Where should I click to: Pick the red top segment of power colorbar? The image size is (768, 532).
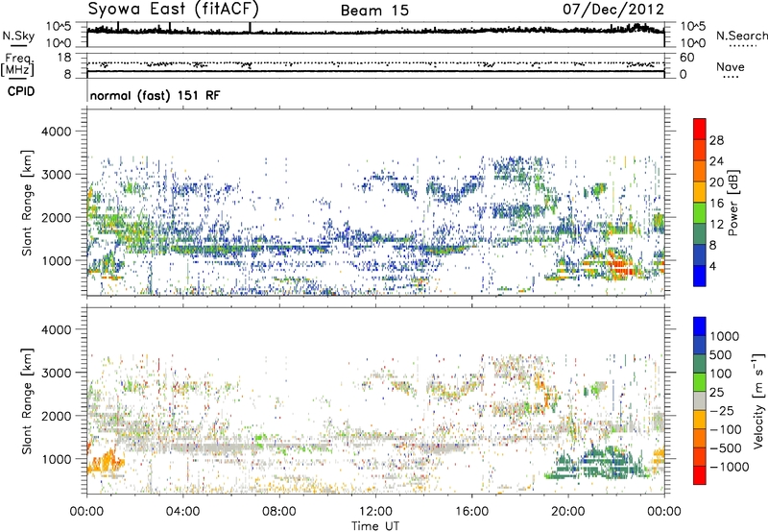pyautogui.click(x=700, y=129)
